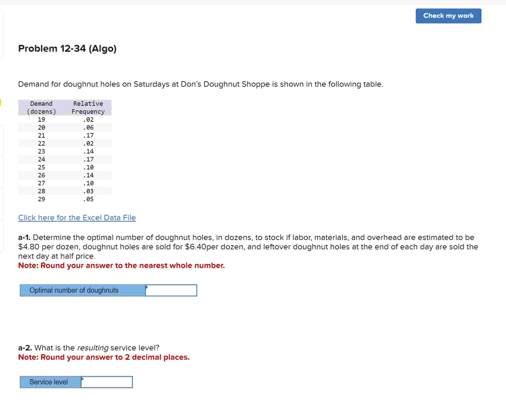Click the frequency value .05 for demand 29

(88, 199)
